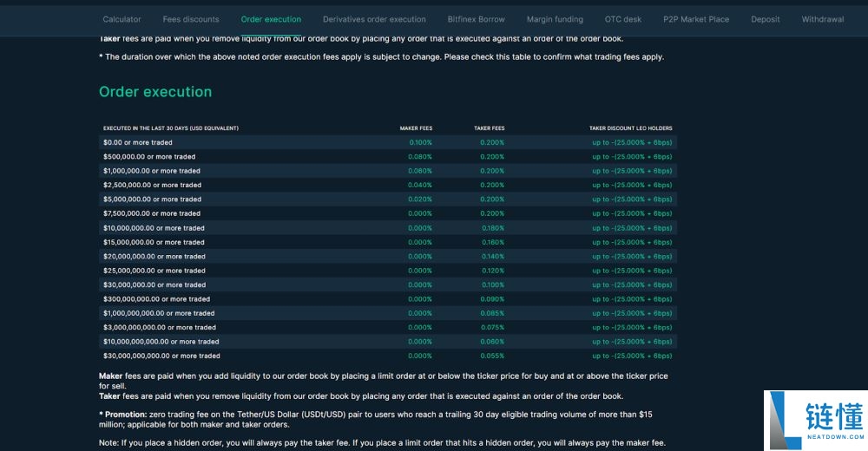Select the $7,500,000.00 or more traded row
This screenshot has width=868, height=451.
tap(387, 213)
